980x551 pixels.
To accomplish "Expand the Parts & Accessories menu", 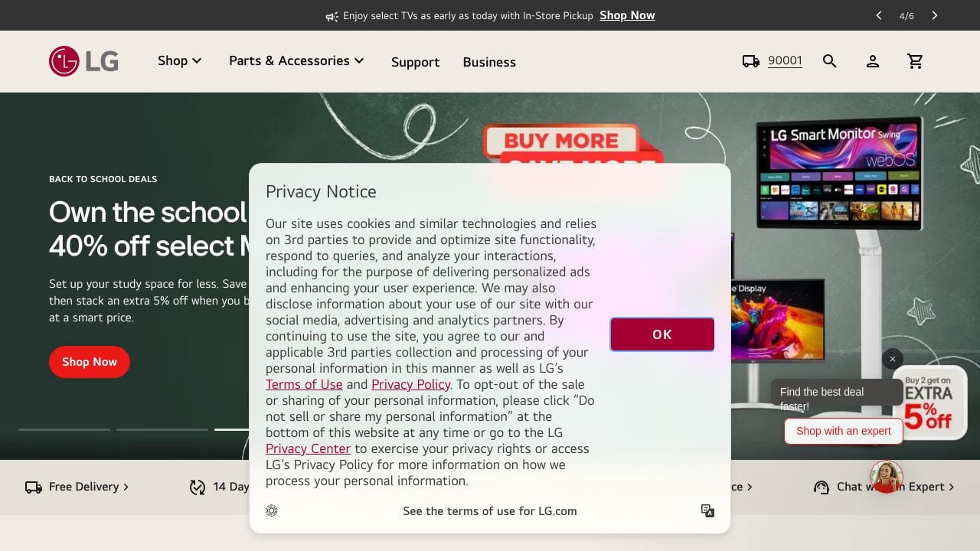I will tap(296, 61).
